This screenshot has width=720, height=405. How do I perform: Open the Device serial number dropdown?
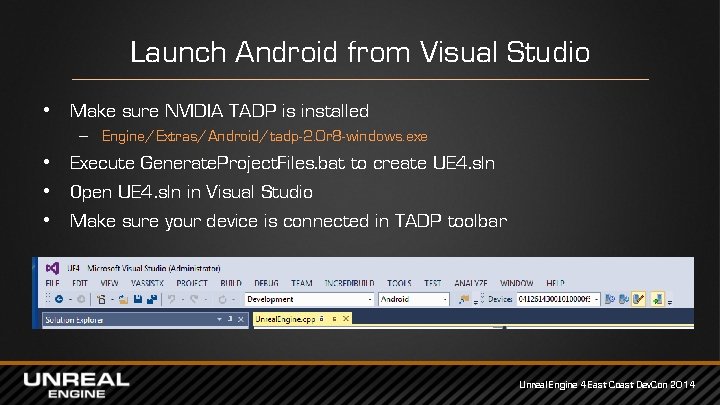click(558, 299)
